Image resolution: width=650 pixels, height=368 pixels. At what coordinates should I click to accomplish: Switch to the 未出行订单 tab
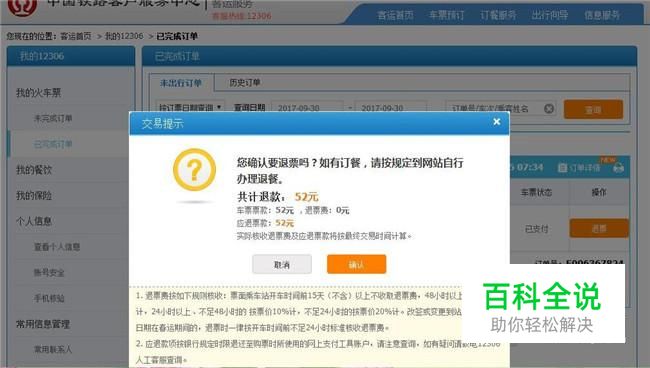[x=181, y=83]
